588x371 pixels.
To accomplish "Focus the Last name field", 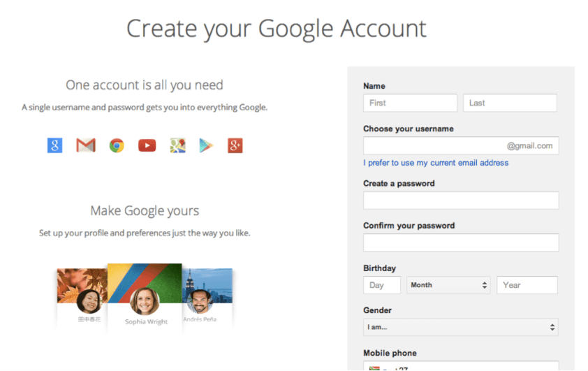I will point(510,103).
